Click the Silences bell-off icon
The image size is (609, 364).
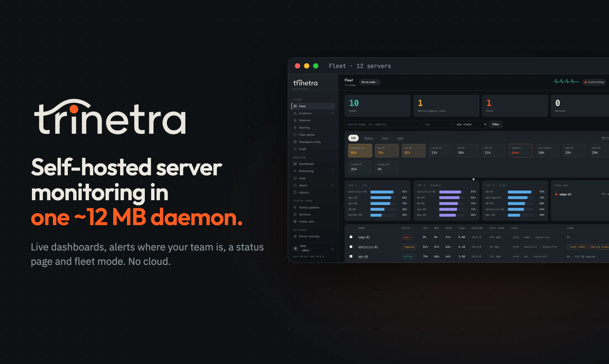pos(295,120)
